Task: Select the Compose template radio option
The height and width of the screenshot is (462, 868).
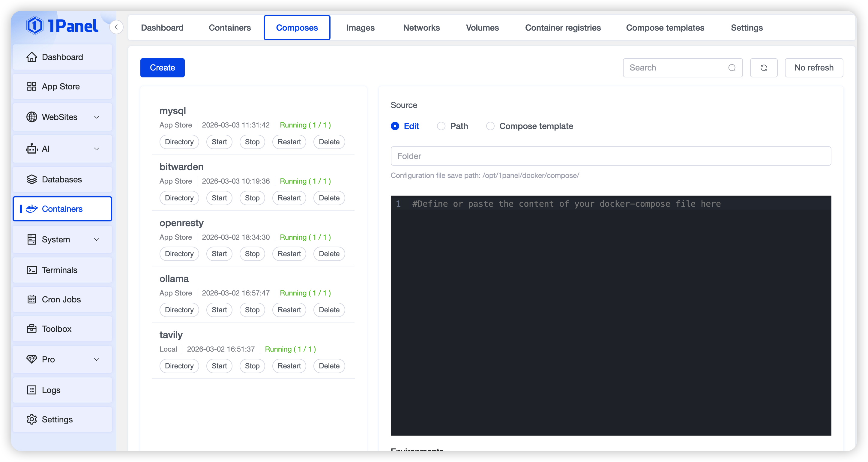Action: [490, 126]
